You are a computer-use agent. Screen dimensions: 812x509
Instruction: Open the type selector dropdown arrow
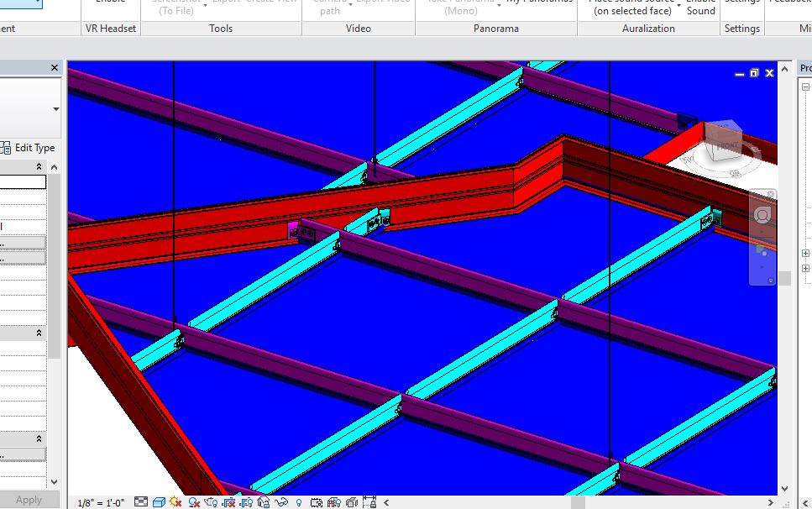click(x=55, y=109)
